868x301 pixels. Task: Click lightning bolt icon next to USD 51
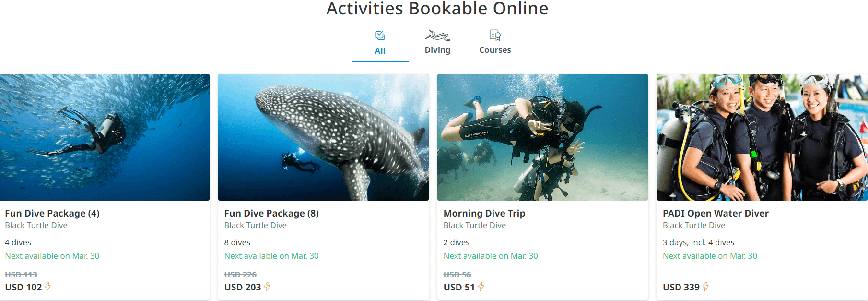coord(481,287)
